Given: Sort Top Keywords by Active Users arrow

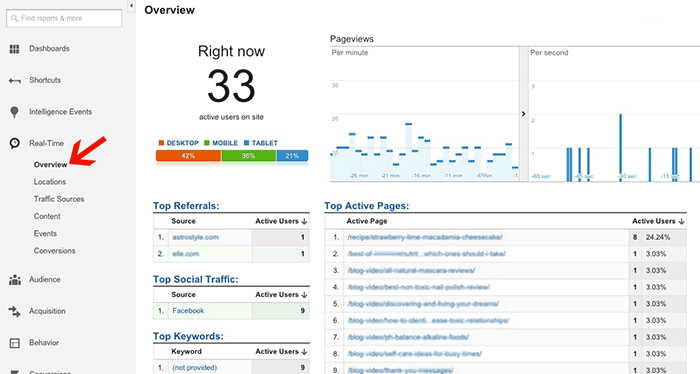Looking at the screenshot, I should 304,352.
